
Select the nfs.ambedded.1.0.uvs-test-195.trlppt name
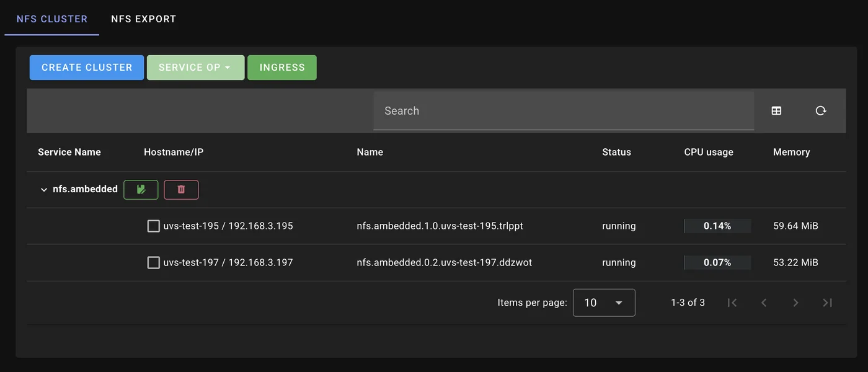(x=440, y=226)
